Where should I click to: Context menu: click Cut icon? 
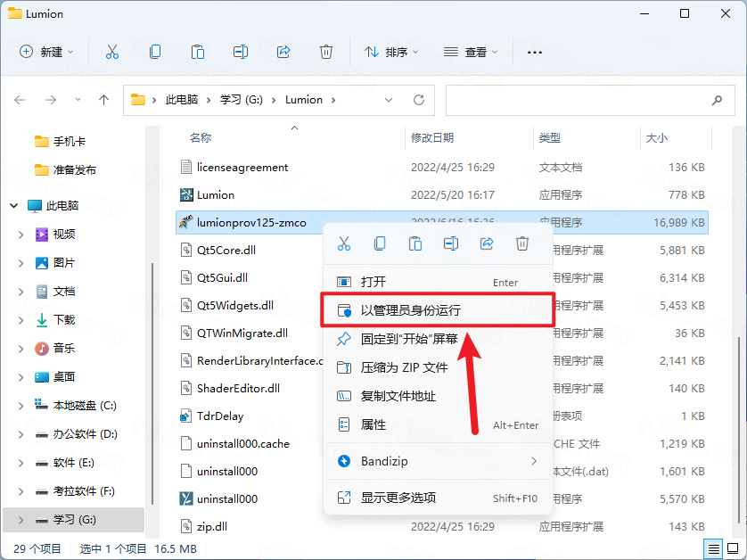pyautogui.click(x=344, y=243)
